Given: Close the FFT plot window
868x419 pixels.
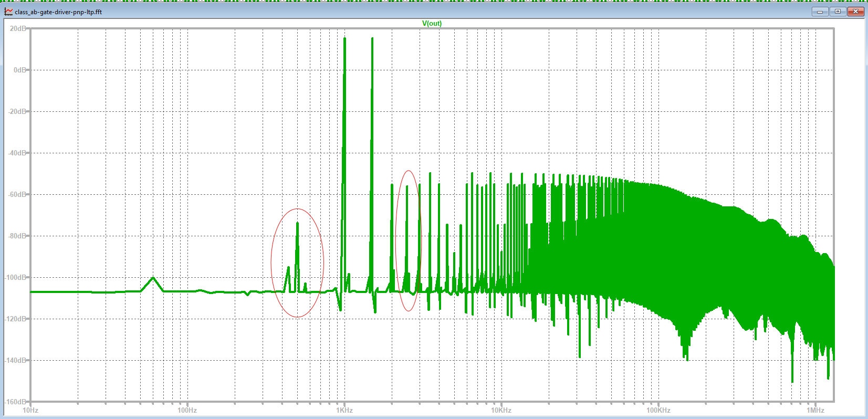Looking at the screenshot, I should pyautogui.click(x=855, y=12).
